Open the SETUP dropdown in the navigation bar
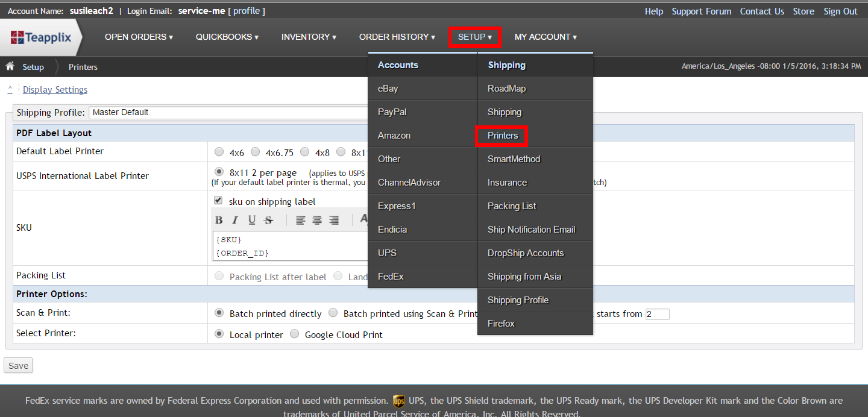The width and height of the screenshot is (868, 417). point(475,37)
